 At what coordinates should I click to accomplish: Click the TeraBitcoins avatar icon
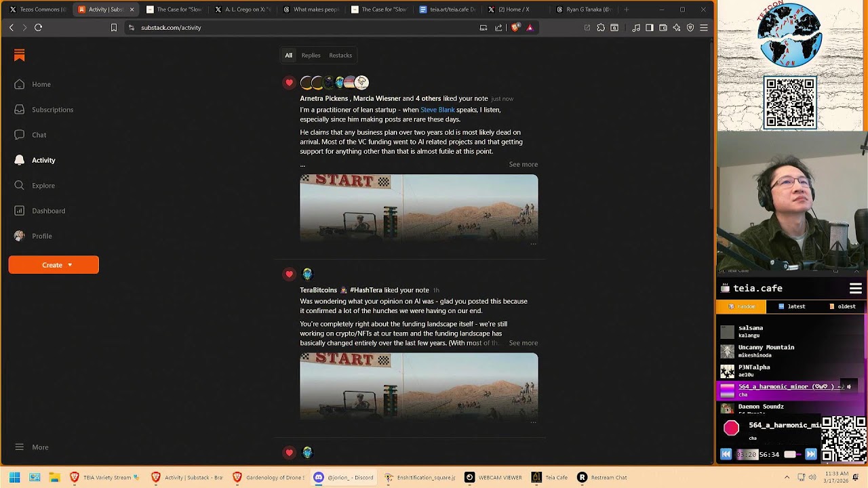307,274
